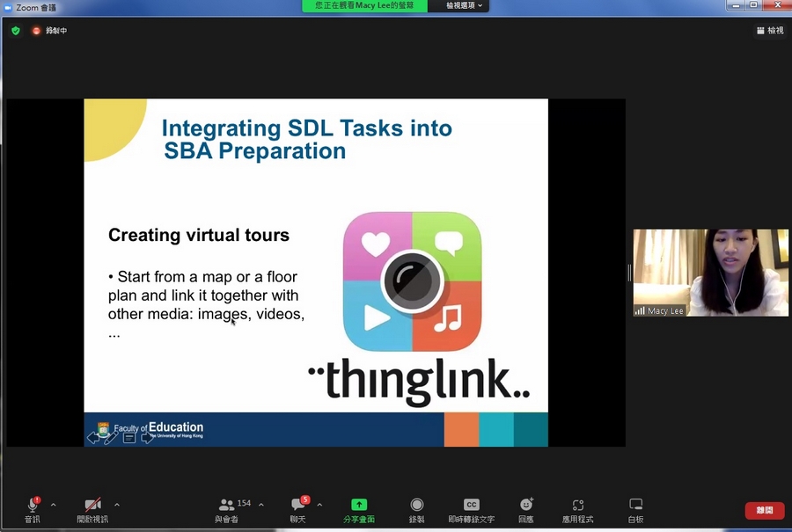
Task: Open the 應用程式 apps panel
Action: click(x=578, y=510)
